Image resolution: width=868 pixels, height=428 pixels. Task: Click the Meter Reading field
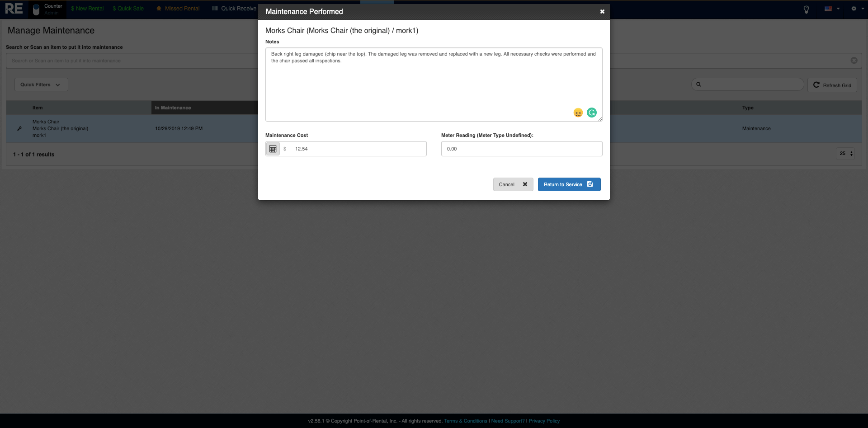[x=522, y=149]
